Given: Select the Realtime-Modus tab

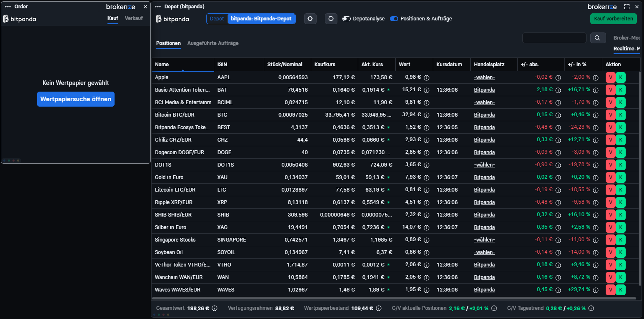Looking at the screenshot, I should pyautogui.click(x=627, y=49).
